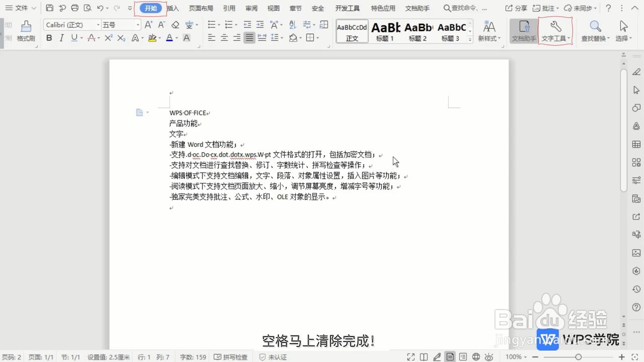Toggle 拼写检查 spell check in status bar
The height and width of the screenshot is (362, 644).
tap(231, 357)
